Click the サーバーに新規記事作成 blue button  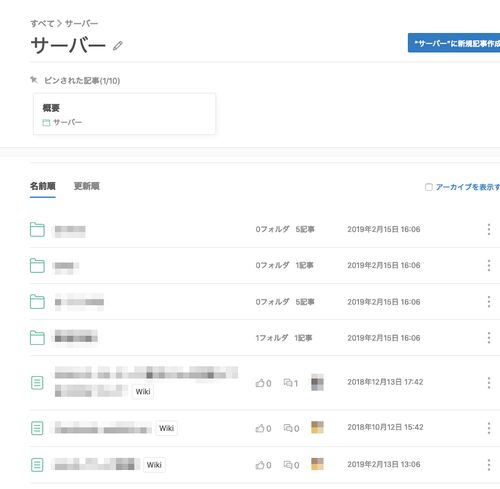click(454, 43)
